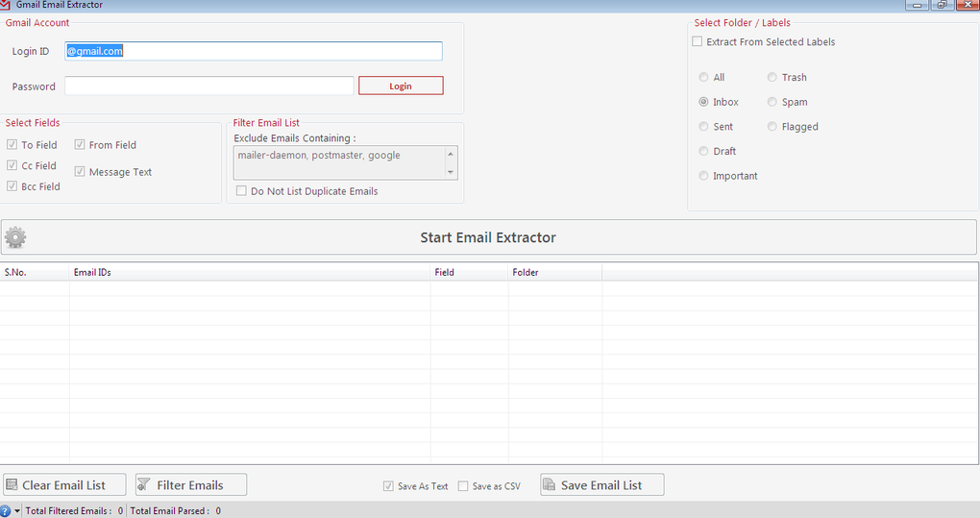The height and width of the screenshot is (518, 980).
Task: Toggle the From Field checkbox
Action: click(80, 144)
